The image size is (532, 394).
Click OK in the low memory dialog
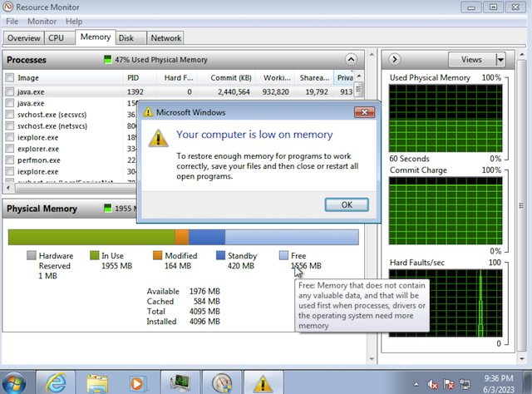tap(347, 204)
